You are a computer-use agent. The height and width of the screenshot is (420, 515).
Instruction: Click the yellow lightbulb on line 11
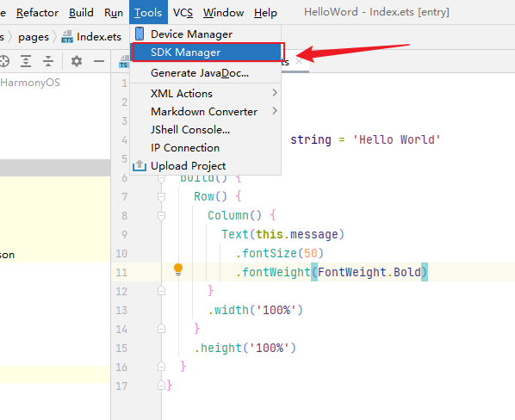point(178,269)
